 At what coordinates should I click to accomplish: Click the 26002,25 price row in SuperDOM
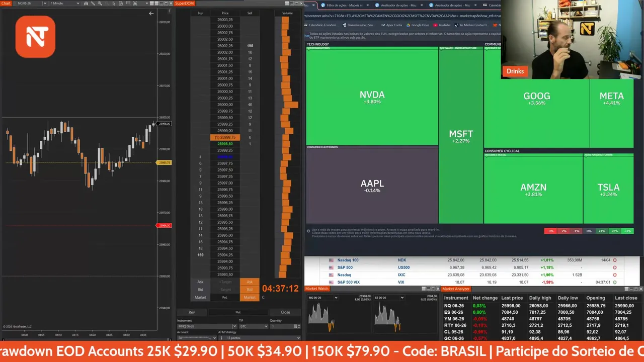click(225, 46)
